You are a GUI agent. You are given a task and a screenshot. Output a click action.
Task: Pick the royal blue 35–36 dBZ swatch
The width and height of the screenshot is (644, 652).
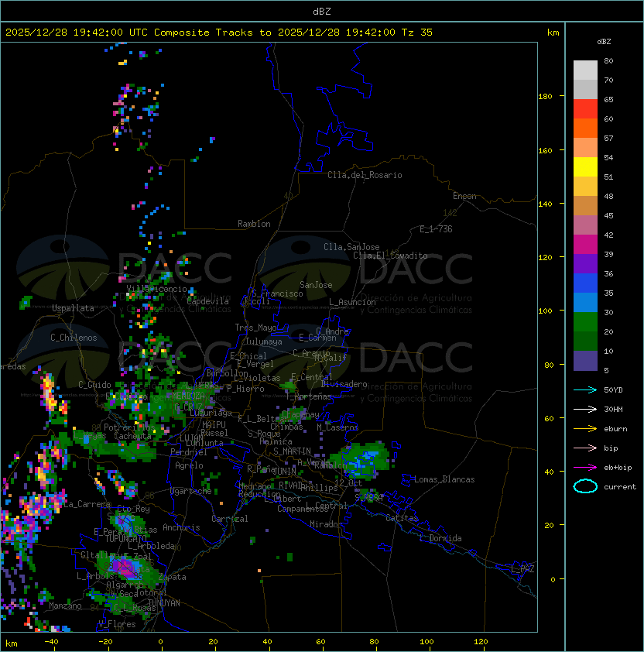point(585,283)
